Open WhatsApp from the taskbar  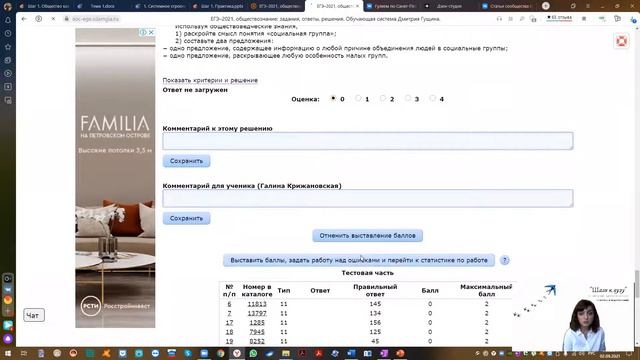coord(253,353)
